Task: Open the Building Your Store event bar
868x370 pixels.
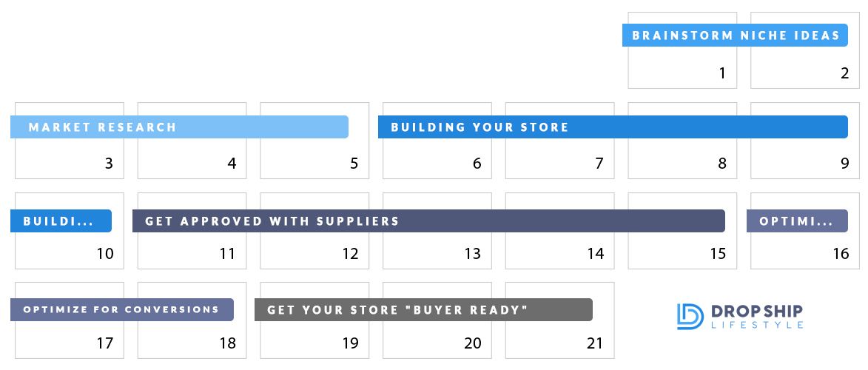Action: 613,127
